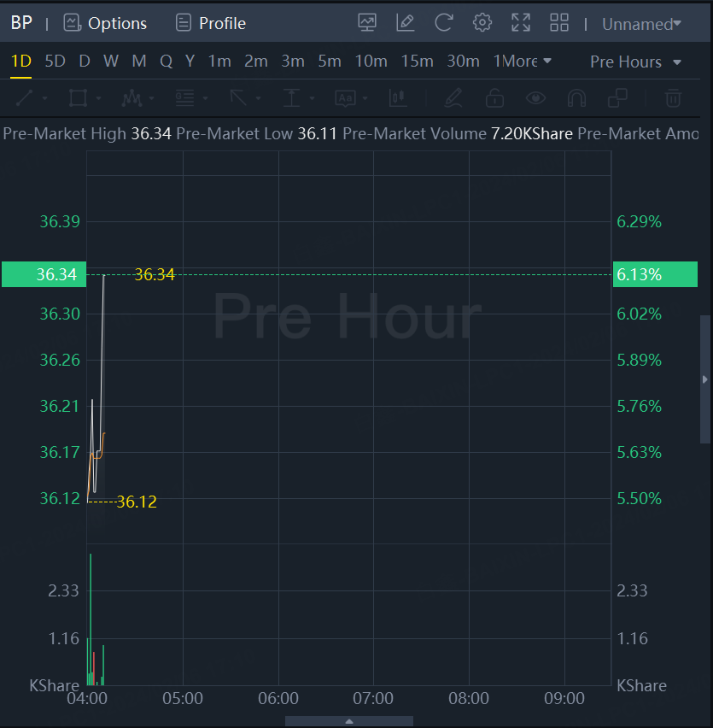
Task: Select the rectangle shape tool
Action: [78, 98]
